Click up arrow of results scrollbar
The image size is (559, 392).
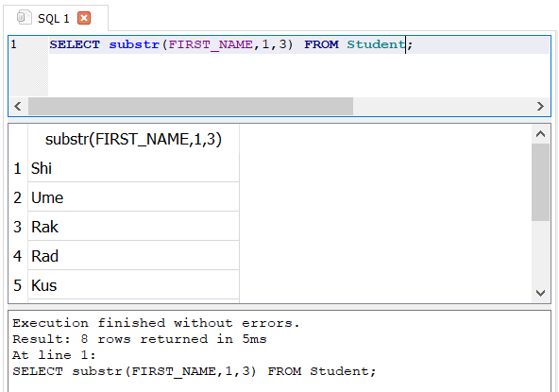click(x=540, y=134)
